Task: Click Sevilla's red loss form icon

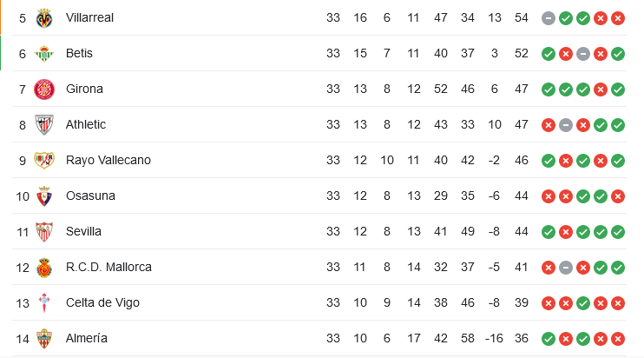Action: (566, 232)
